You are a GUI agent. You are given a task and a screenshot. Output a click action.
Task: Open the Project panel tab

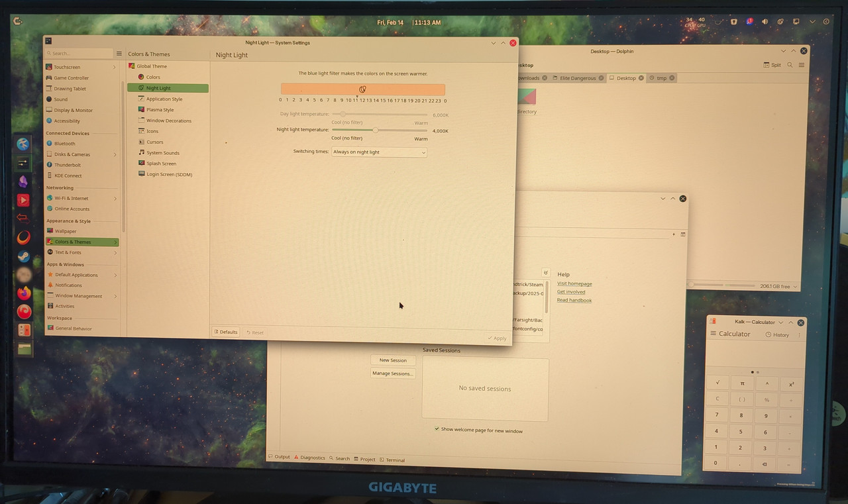pyautogui.click(x=365, y=459)
